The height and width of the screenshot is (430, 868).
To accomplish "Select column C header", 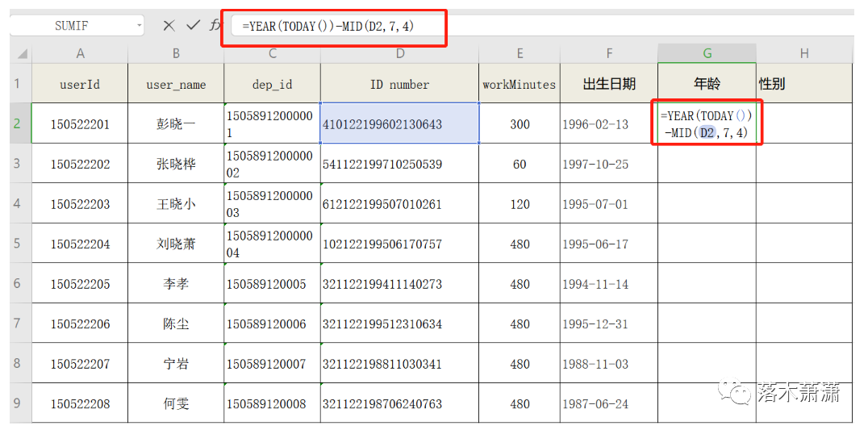I will tap(273, 54).
